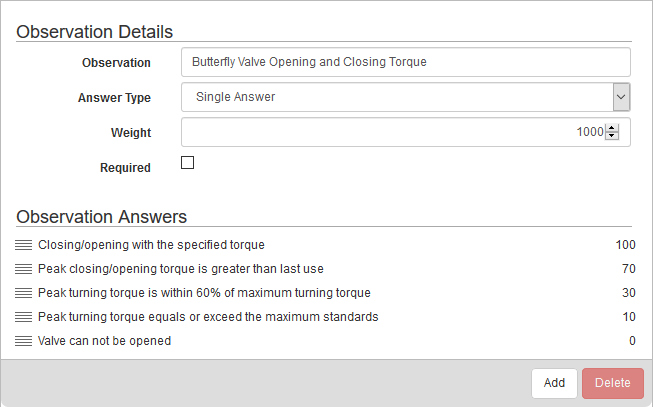
Task: Click drag handle for 'Valve can not be opened'
Action: point(24,341)
